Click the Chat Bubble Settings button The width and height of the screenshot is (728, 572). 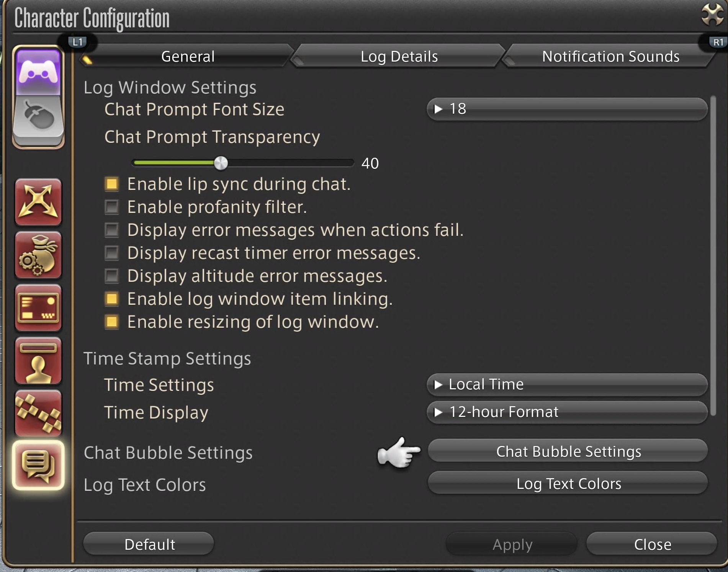568,451
